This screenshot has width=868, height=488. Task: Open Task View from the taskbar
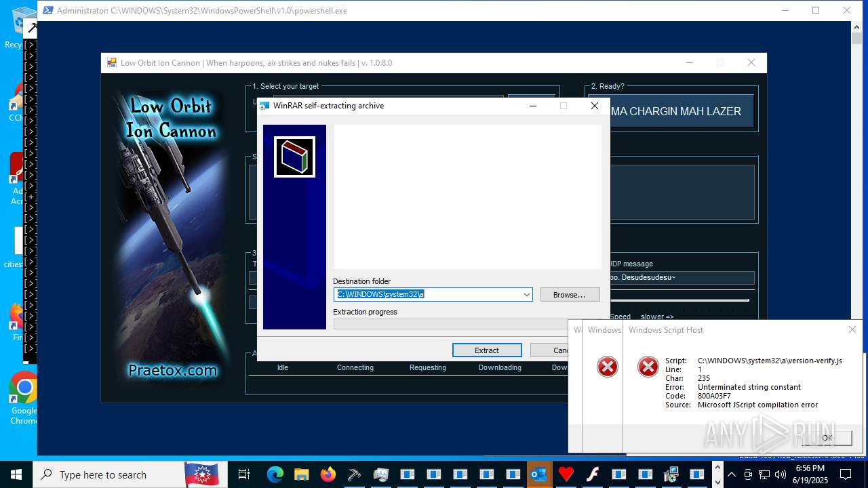[244, 474]
